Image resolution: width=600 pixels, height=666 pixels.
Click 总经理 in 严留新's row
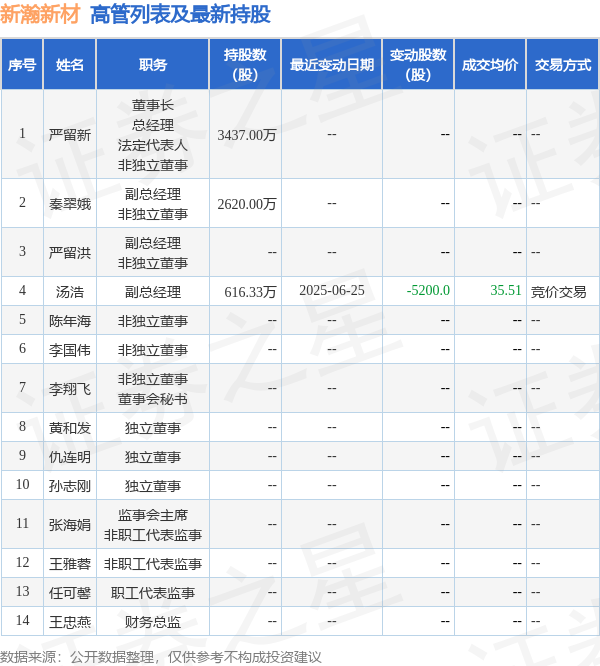click(x=153, y=125)
